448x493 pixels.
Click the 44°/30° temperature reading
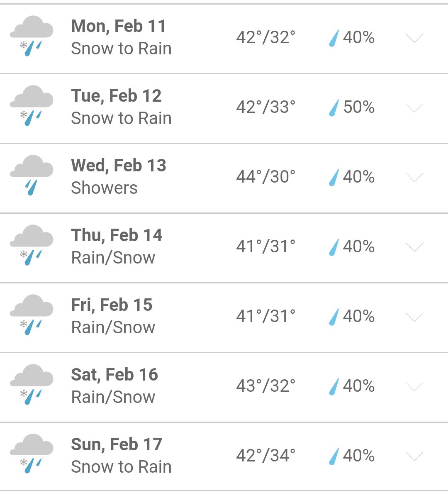(265, 177)
